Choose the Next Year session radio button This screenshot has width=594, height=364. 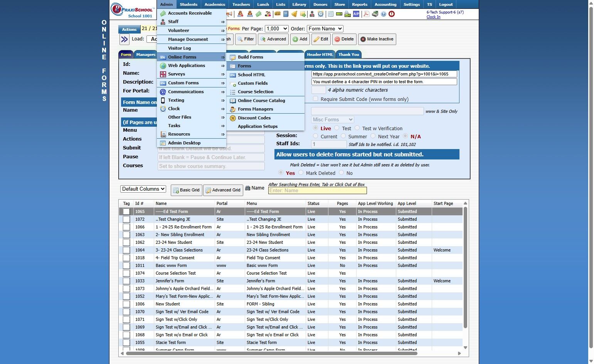373,136
